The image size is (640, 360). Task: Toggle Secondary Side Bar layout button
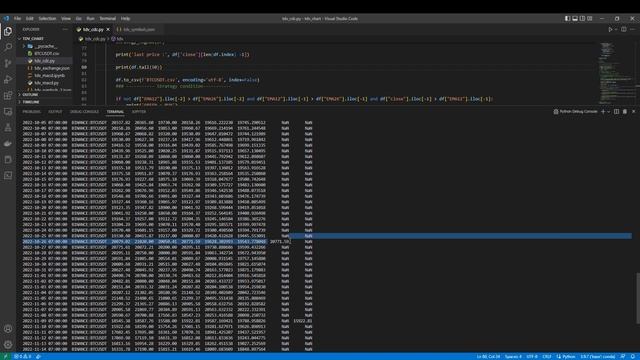[582, 18]
